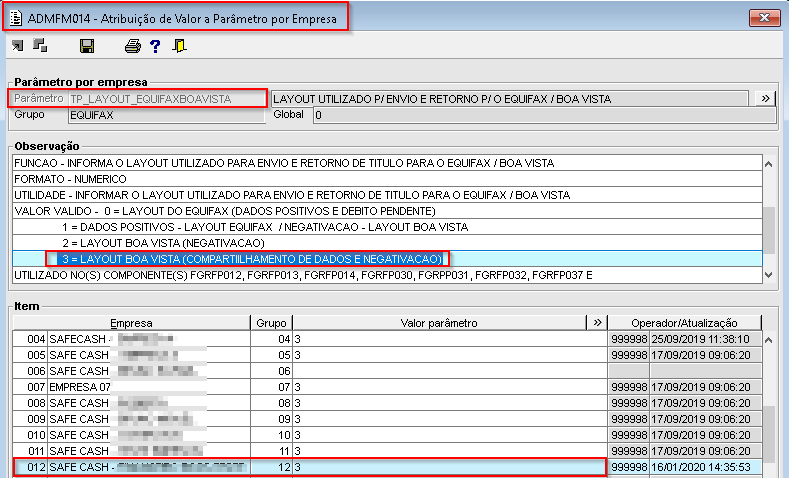Click the Operador/Atualização column header
Screen dimensions: 789x478
[684, 323]
